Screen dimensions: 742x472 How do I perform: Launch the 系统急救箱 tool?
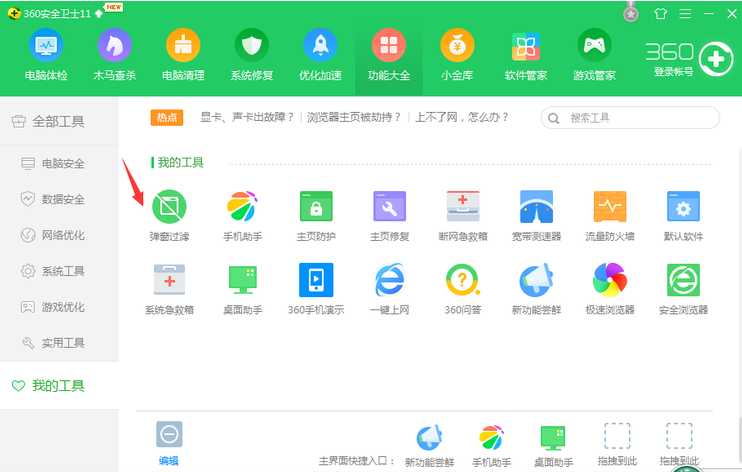pyautogui.click(x=169, y=289)
